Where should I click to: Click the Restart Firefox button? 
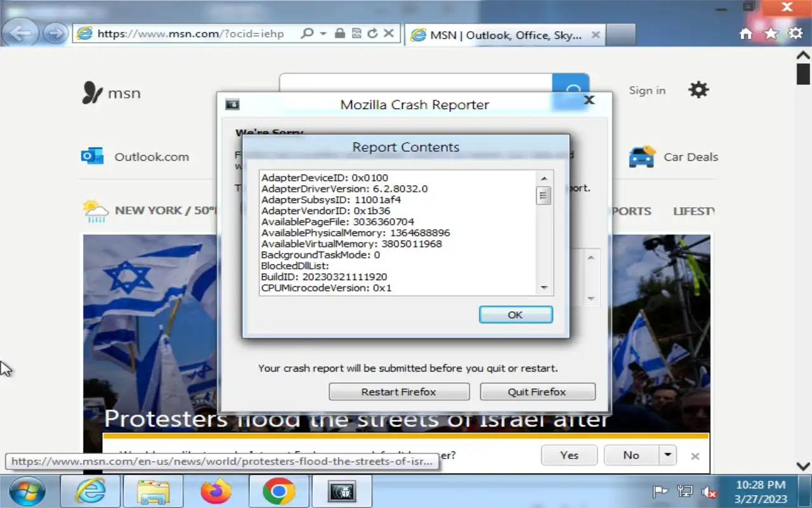399,392
